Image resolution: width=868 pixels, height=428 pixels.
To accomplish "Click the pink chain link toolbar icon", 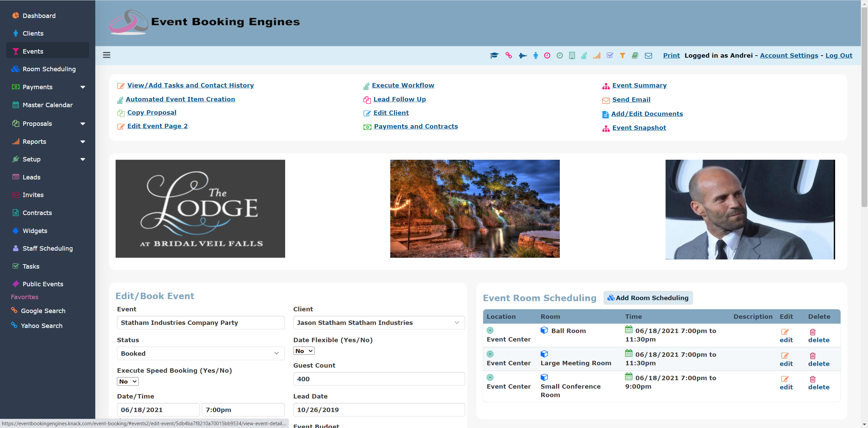I will [509, 56].
